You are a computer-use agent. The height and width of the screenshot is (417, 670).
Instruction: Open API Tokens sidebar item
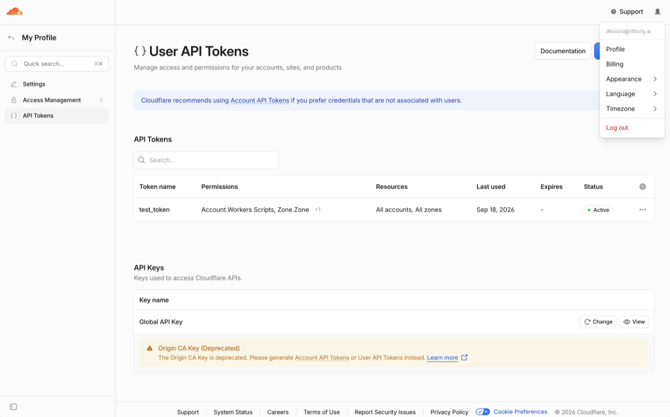57,116
